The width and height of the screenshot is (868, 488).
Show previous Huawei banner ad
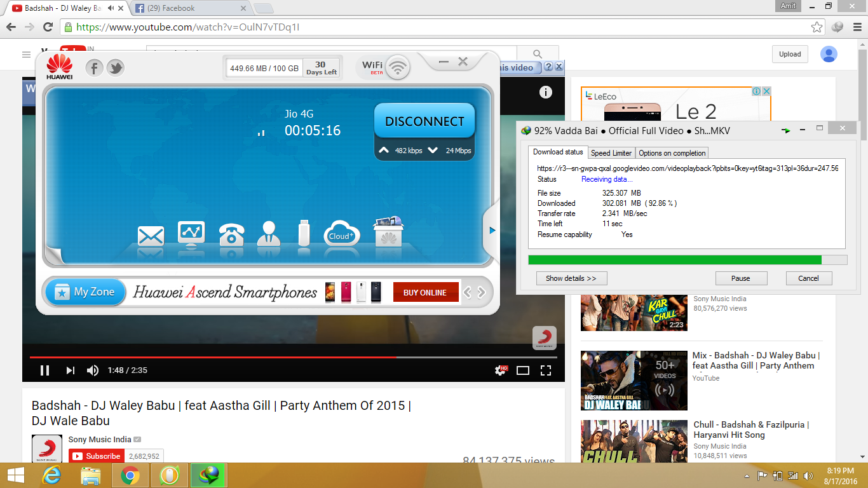467,293
